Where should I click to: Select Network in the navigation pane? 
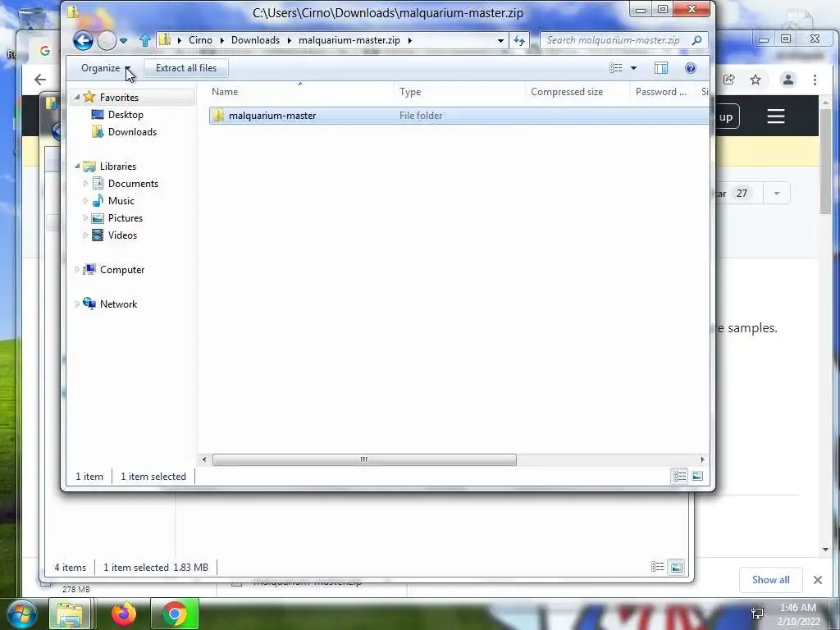118,304
